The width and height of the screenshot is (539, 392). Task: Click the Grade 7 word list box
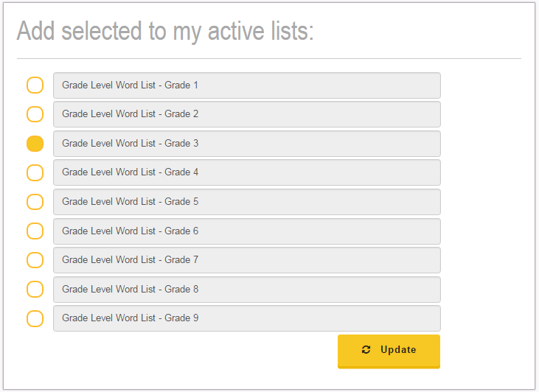pyautogui.click(x=246, y=260)
